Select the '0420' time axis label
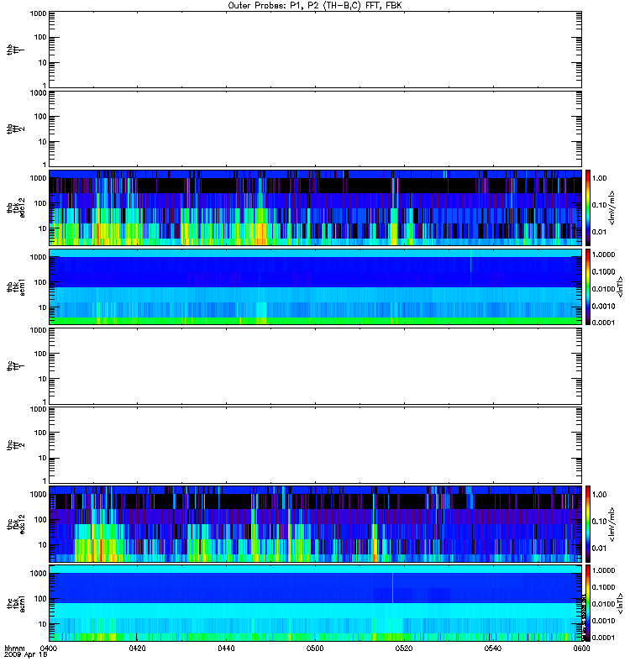The height and width of the screenshot is (672, 630). pyautogui.click(x=137, y=648)
